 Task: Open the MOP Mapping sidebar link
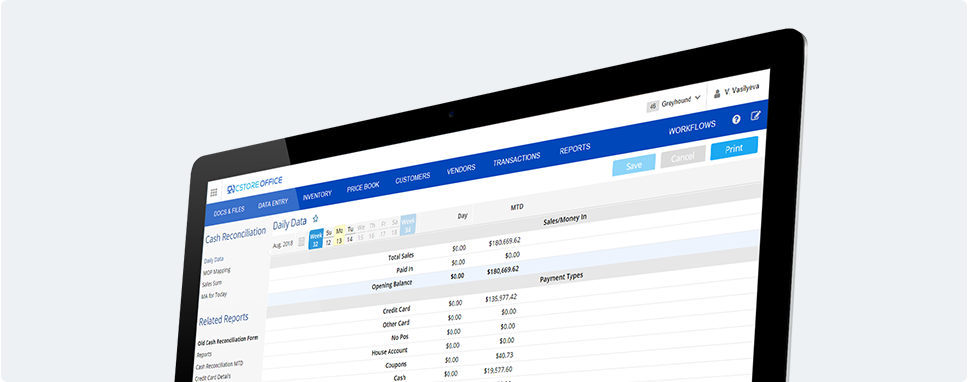[216, 271]
